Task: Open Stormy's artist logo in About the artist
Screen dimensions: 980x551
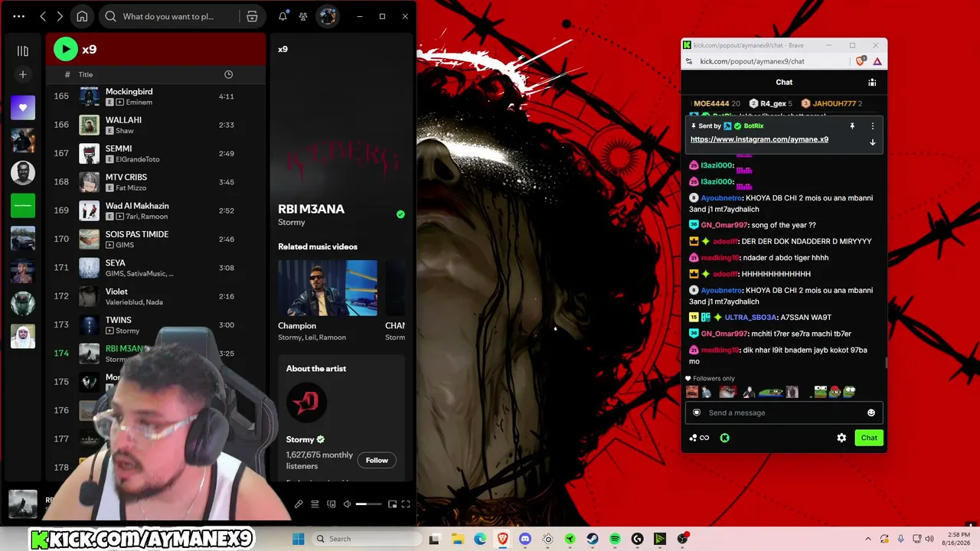Action: (x=306, y=403)
